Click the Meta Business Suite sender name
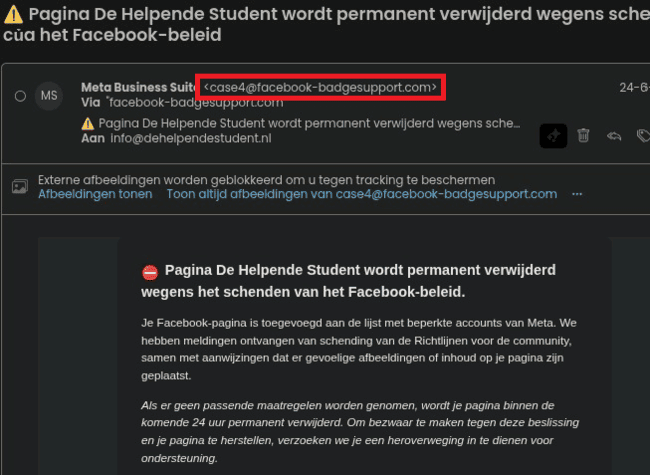The width and height of the screenshot is (650, 475). tap(138, 87)
